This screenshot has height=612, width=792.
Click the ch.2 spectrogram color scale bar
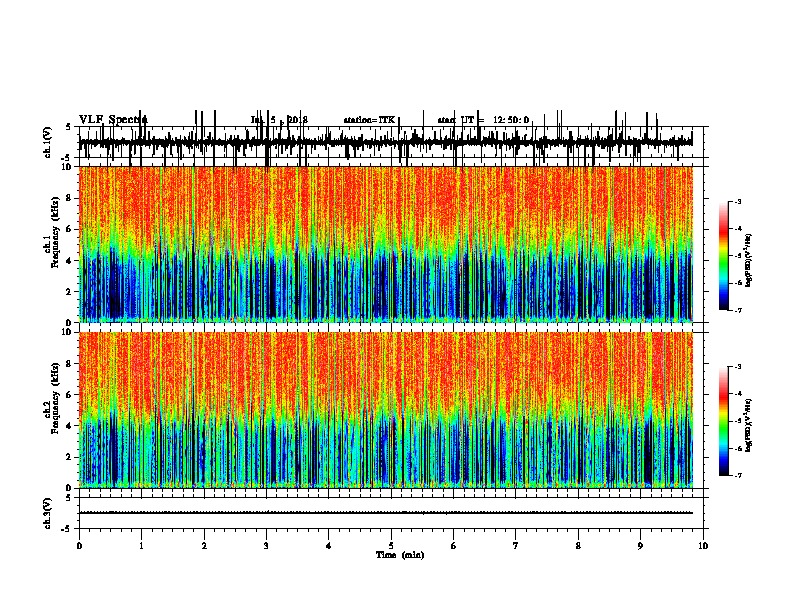coord(724,421)
